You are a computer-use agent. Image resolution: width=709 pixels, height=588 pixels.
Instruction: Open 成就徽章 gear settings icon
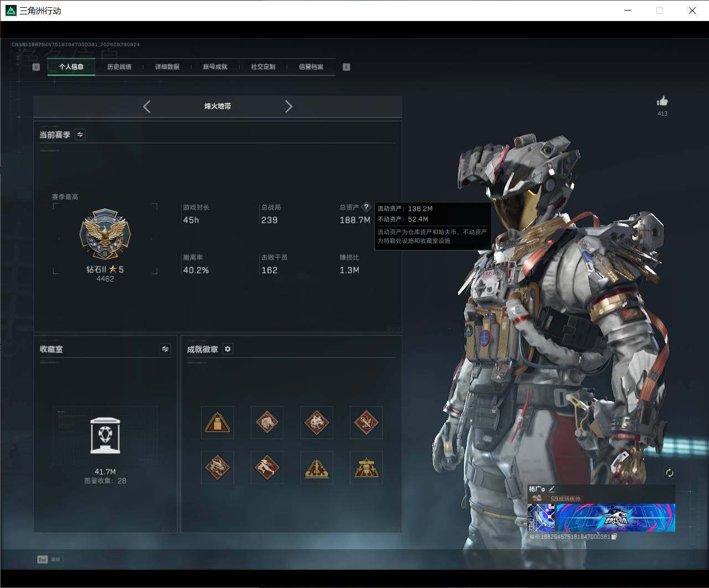click(227, 349)
